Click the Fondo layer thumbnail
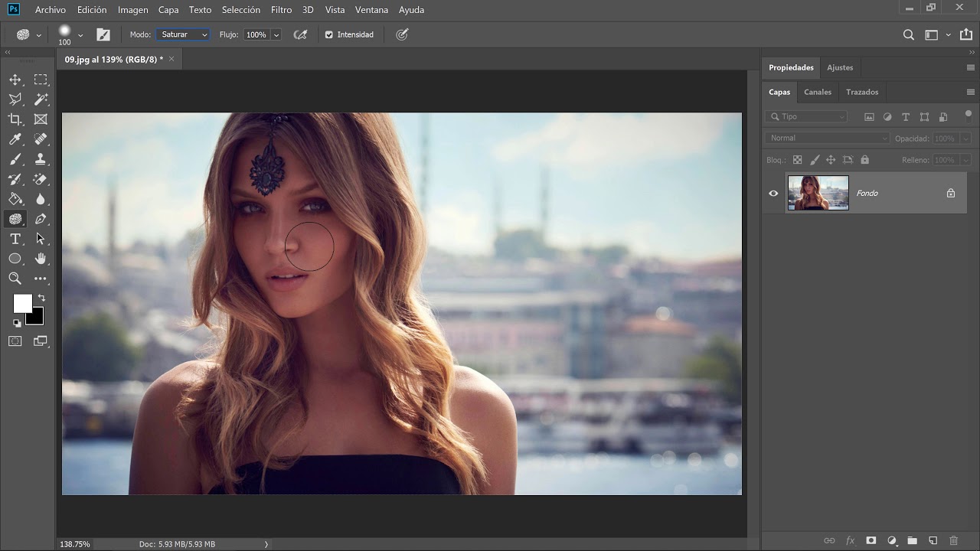Screen dimensions: 980x551 (x=818, y=193)
